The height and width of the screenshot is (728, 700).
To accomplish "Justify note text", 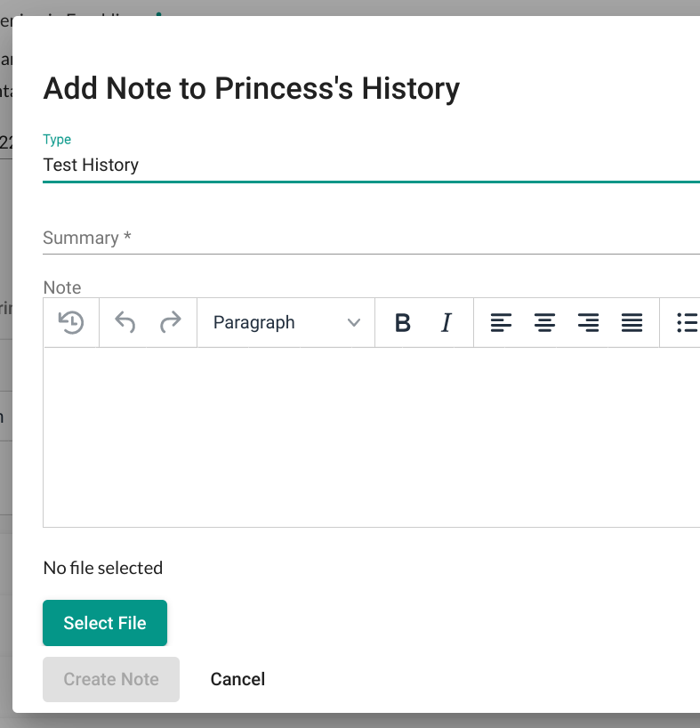I will point(632,322).
